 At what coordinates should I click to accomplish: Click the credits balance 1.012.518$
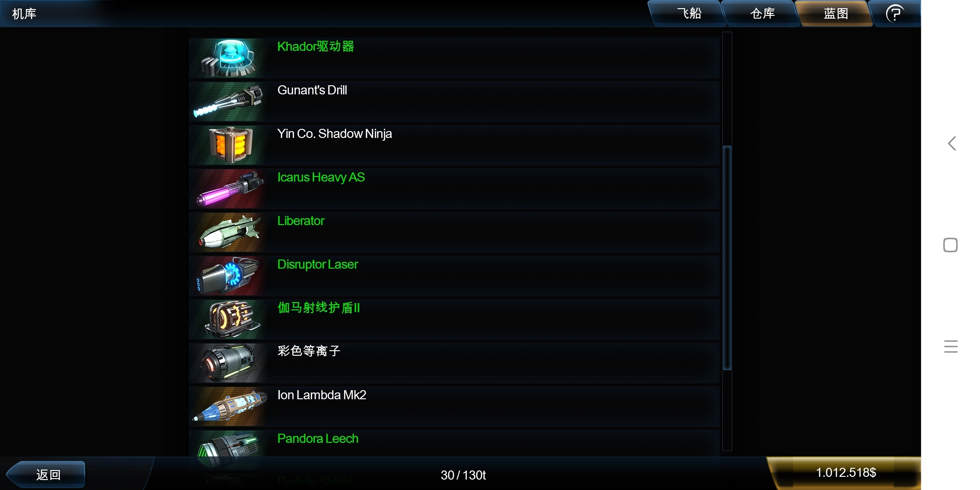846,473
